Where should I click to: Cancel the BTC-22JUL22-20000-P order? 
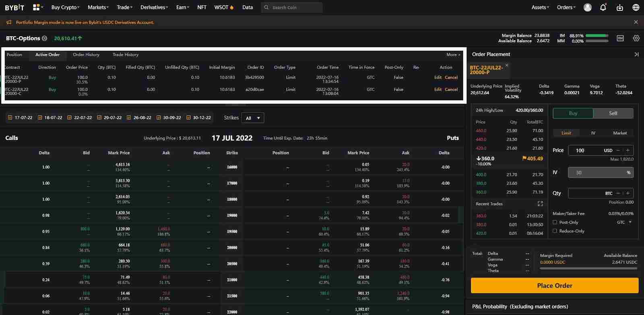(451, 77)
